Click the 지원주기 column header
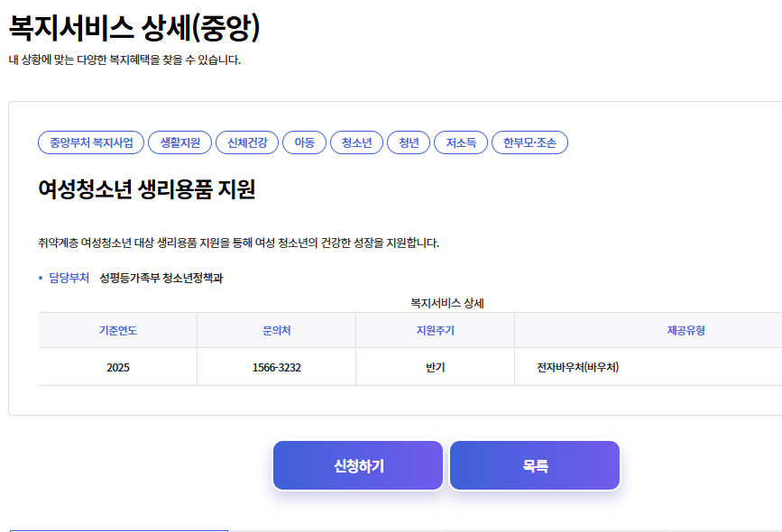 [435, 330]
